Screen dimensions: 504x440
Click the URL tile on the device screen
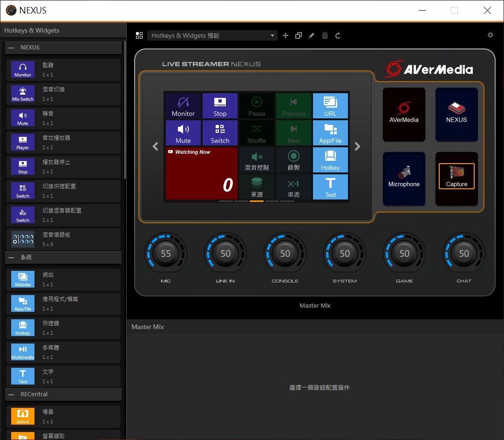330,106
